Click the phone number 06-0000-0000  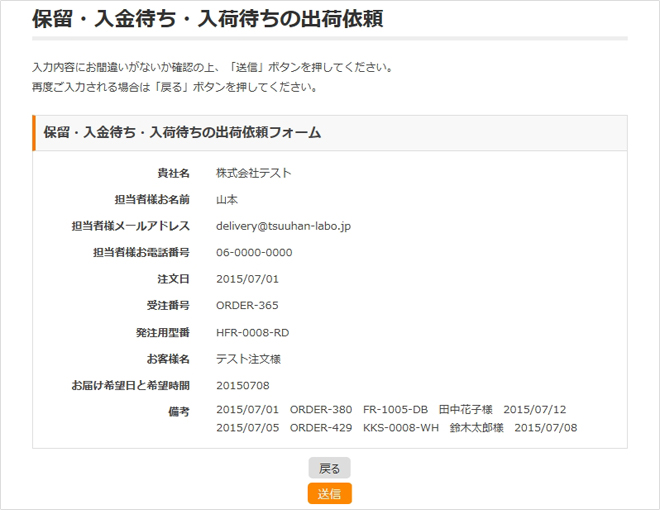[x=254, y=252]
